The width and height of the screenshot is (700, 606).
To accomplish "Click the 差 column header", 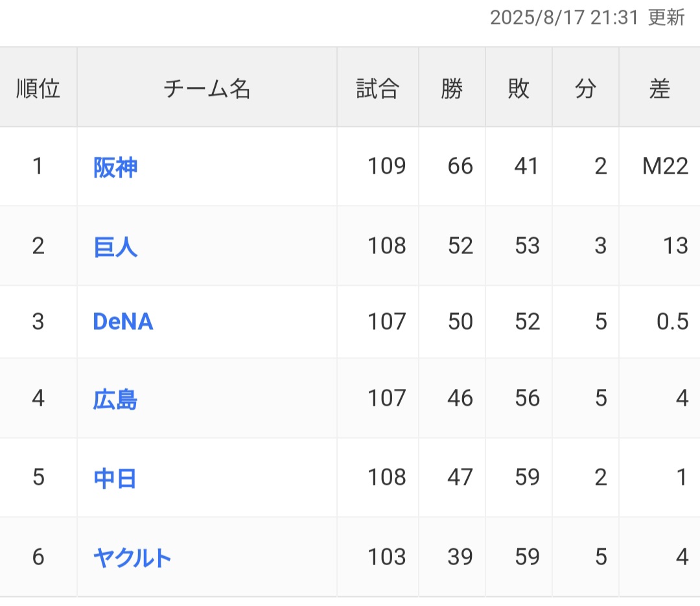I will click(659, 88).
